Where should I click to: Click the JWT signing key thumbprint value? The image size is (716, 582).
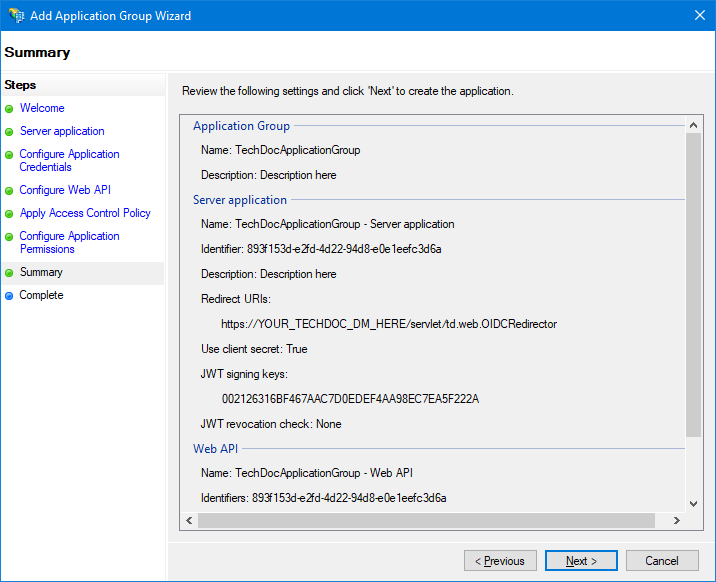pyautogui.click(x=350, y=399)
